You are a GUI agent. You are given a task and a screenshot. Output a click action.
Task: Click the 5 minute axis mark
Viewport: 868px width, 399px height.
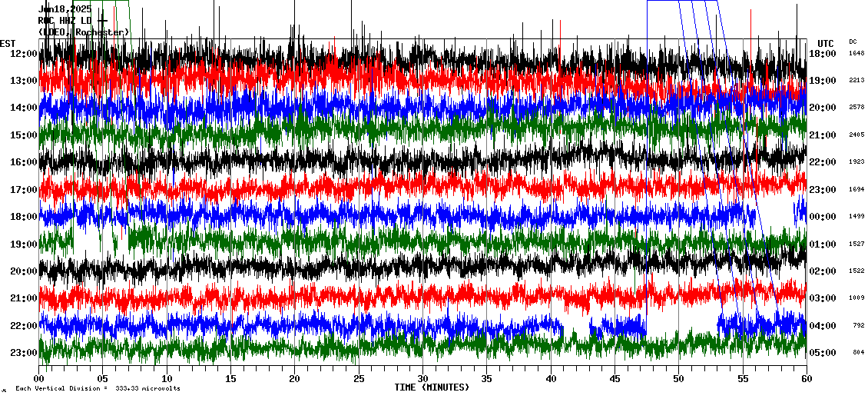click(x=103, y=378)
